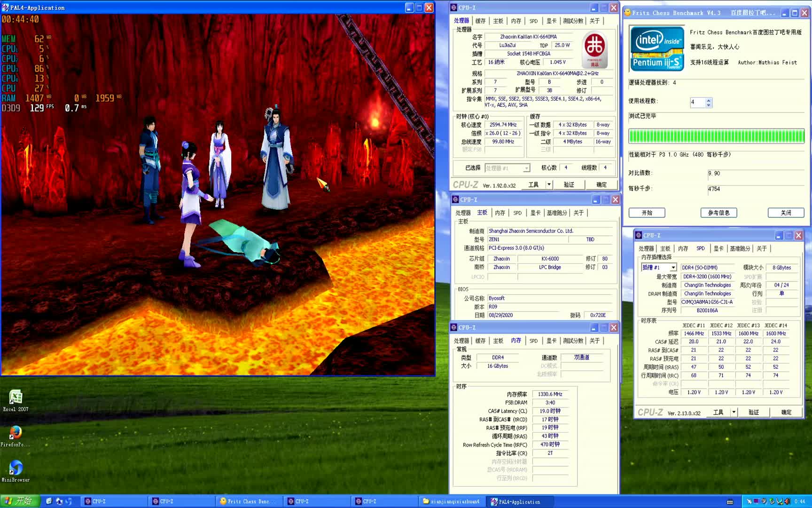Launch the Firefox desktop icon

pyautogui.click(x=16, y=433)
